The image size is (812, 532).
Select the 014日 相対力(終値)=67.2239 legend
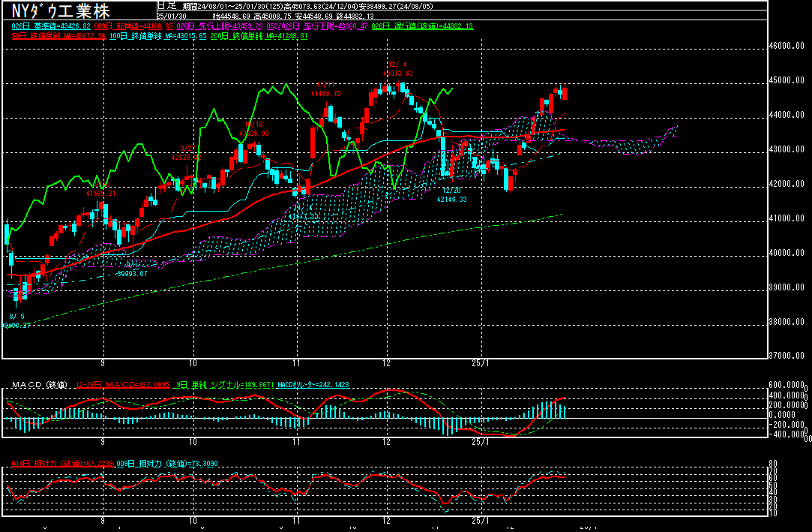click(62, 464)
